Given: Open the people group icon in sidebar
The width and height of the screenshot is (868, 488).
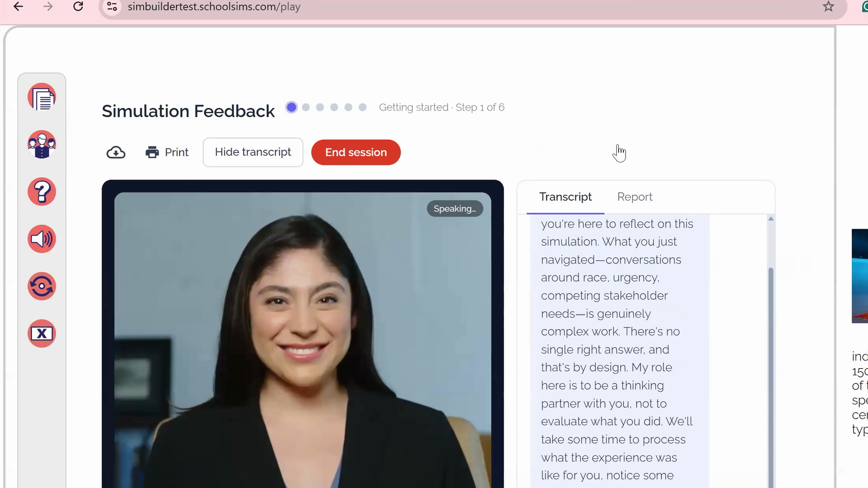Looking at the screenshot, I should 42,145.
